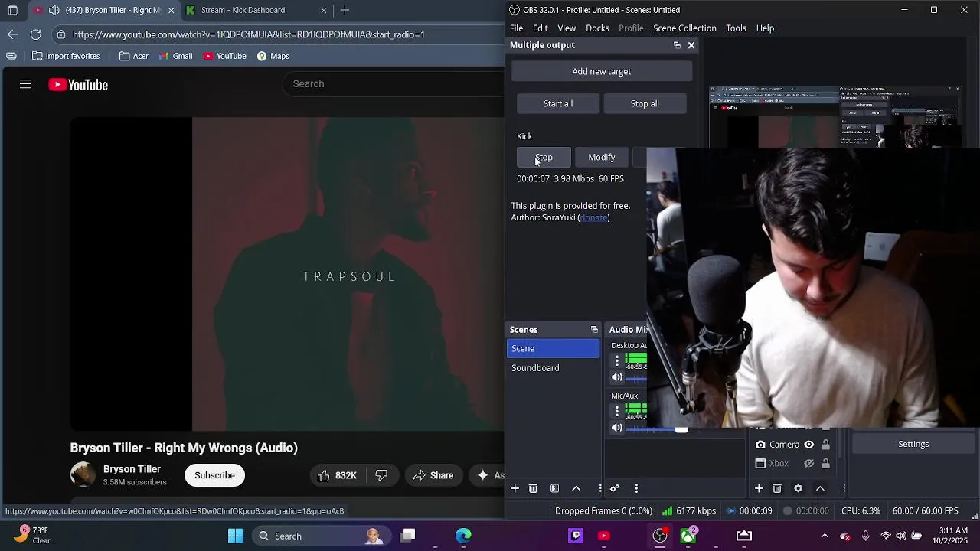The image size is (980, 551).
Task: View site information lock icon
Action: coord(61,34)
